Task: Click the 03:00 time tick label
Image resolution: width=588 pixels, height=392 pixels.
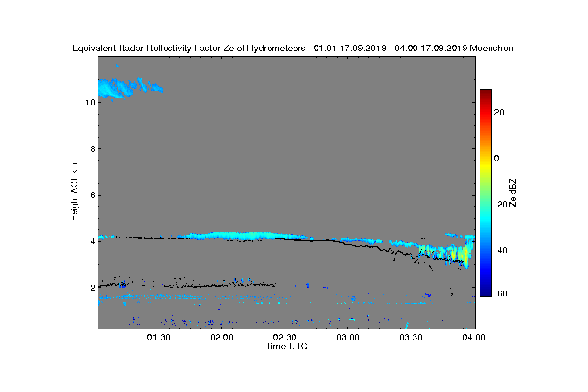Action: click(x=349, y=337)
